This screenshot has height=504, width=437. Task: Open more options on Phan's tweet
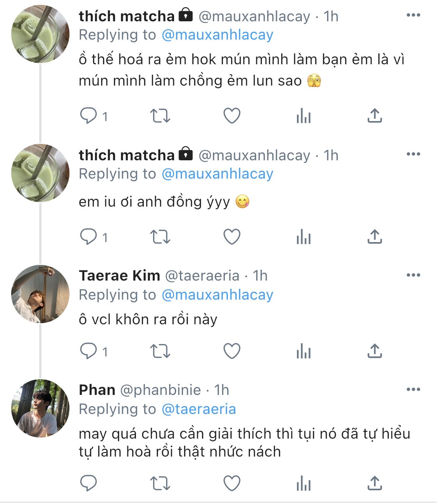tap(413, 390)
